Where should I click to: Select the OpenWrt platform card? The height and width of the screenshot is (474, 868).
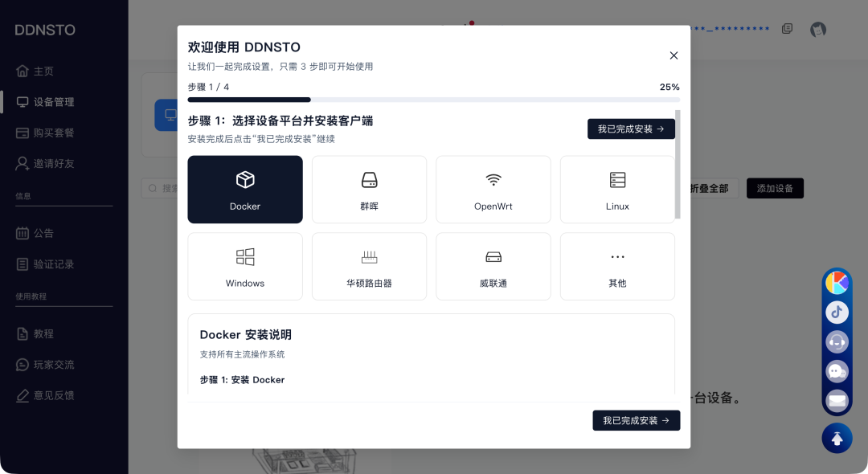click(493, 189)
